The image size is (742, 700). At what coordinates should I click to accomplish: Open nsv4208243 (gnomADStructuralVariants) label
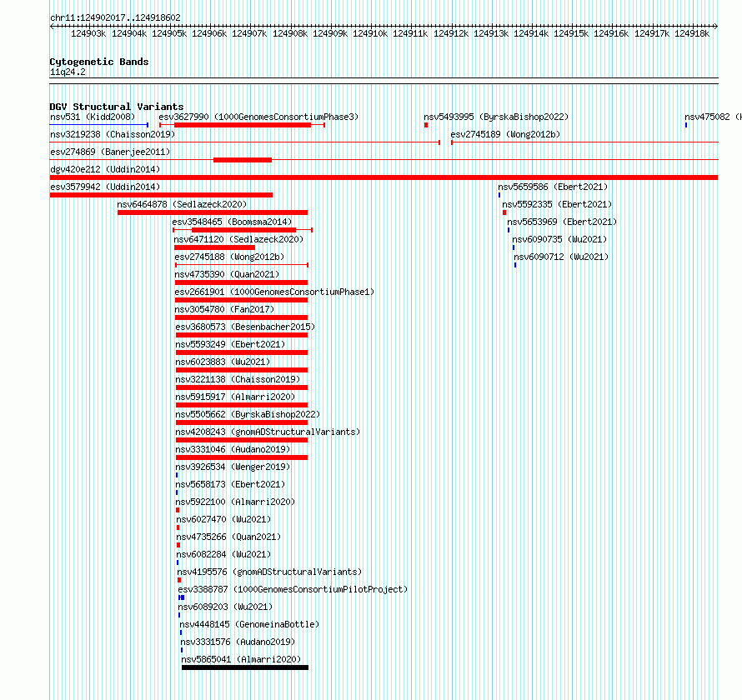[x=268, y=432]
